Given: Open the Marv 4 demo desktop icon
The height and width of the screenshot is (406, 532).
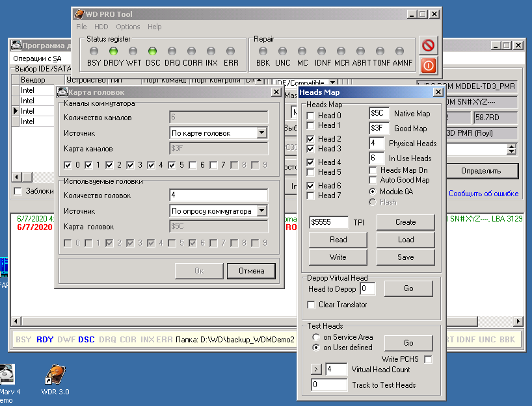Looking at the screenshot, I should pos(7,376).
